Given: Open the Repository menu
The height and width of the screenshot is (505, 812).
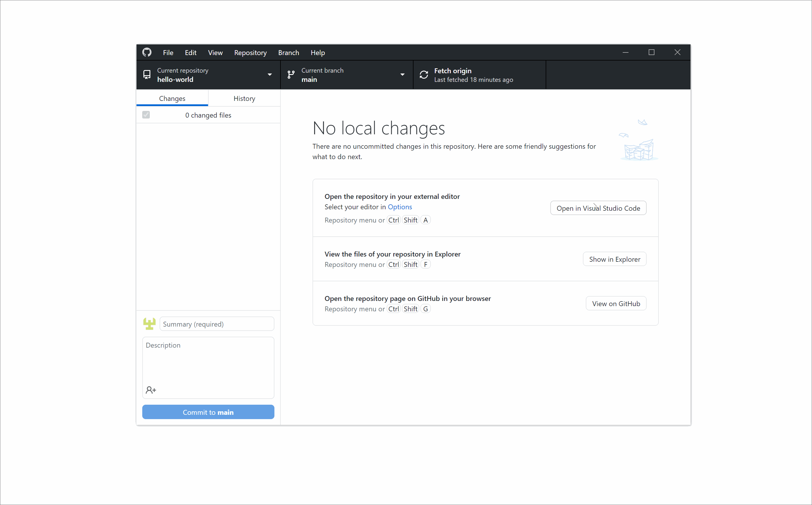Looking at the screenshot, I should point(250,53).
